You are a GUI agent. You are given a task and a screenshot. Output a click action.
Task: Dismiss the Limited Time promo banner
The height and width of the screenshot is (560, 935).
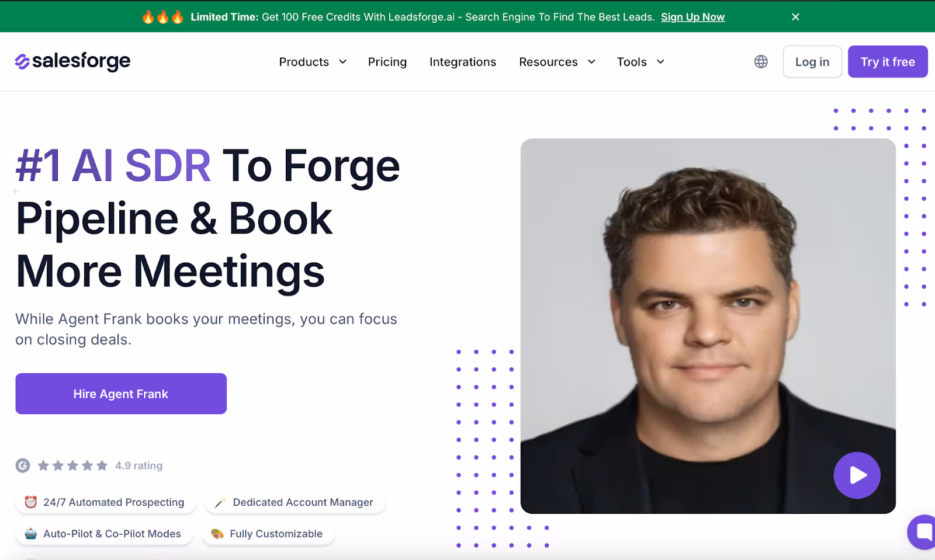tap(795, 17)
